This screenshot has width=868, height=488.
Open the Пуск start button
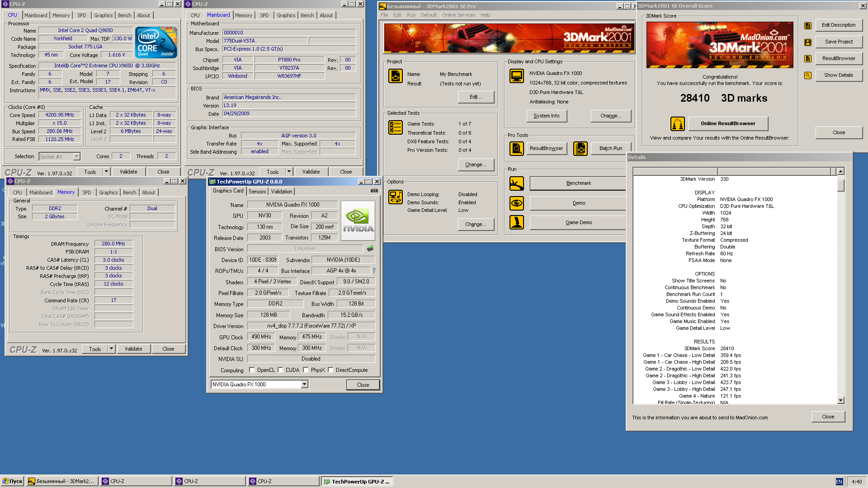point(12,482)
